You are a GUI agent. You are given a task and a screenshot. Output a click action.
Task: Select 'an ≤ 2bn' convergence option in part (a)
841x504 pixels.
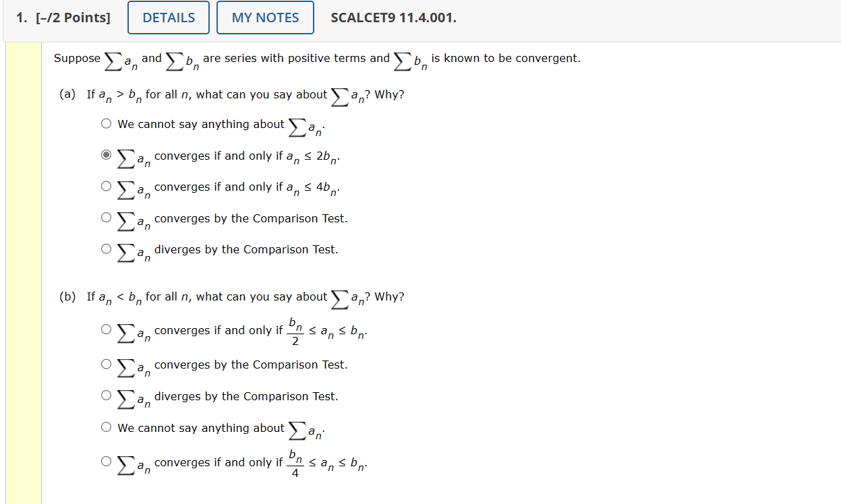click(106, 154)
